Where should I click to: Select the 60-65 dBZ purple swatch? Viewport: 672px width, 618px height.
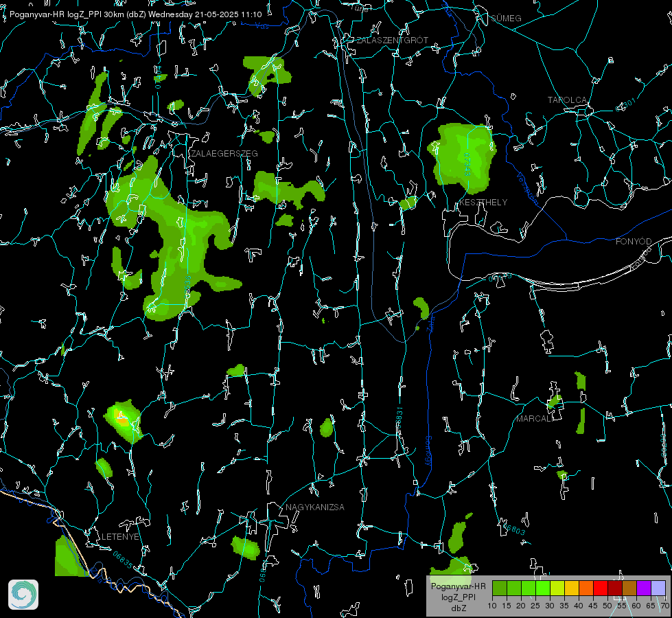tap(644, 588)
